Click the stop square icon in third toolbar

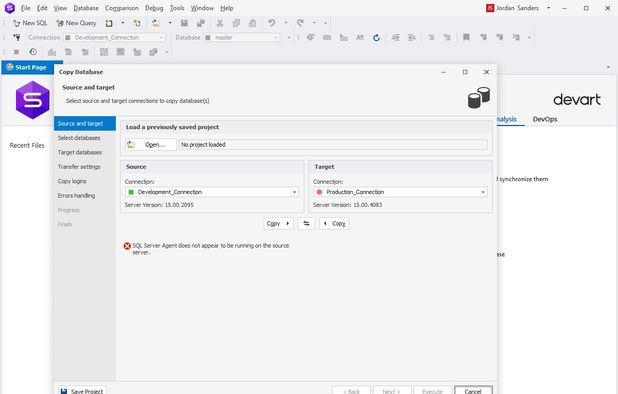coord(17,52)
